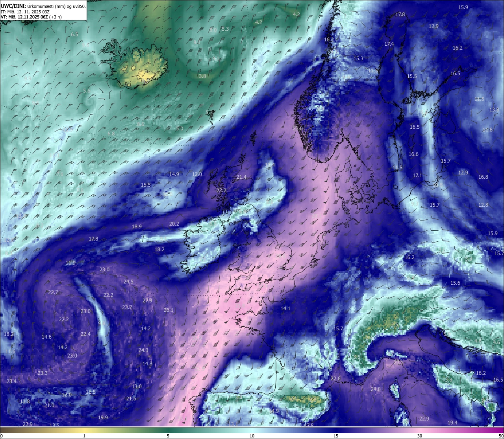Click the 27.9 value on the map
Viewport: 504px width, 439px height.
(147, 300)
